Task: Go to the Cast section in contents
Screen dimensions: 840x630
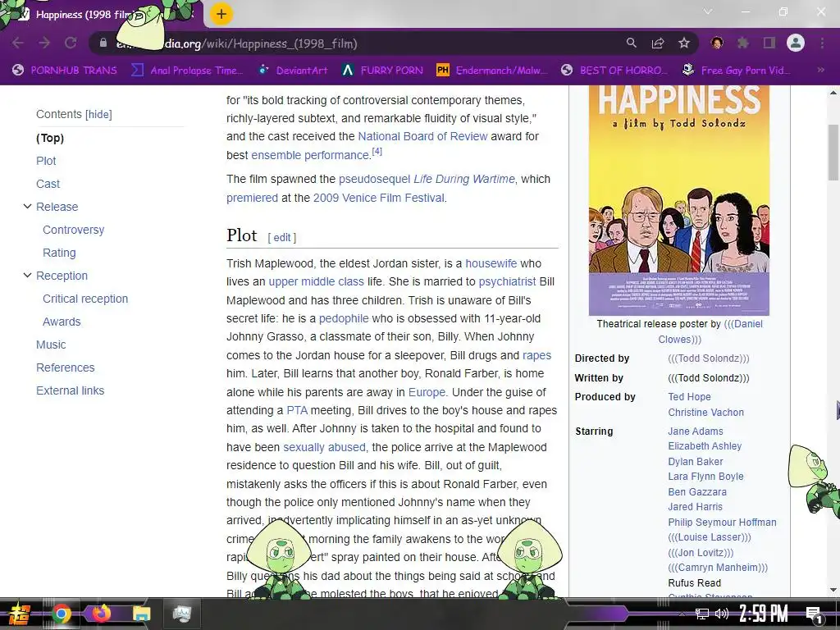Action: [48, 184]
